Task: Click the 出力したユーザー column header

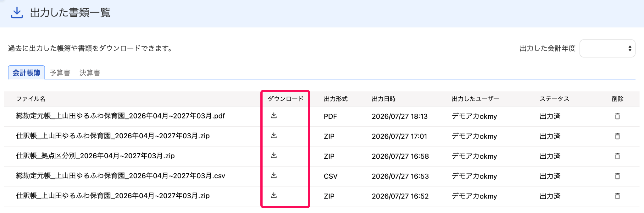Action: 475,99
